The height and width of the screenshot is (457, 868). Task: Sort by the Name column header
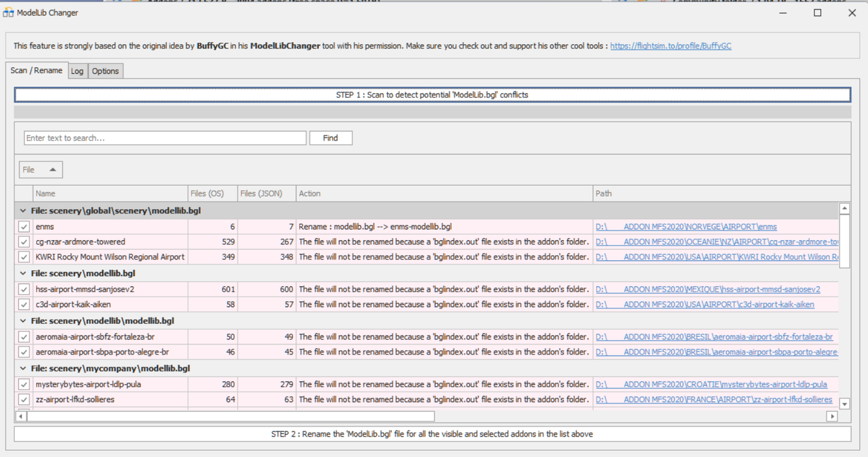click(111, 193)
